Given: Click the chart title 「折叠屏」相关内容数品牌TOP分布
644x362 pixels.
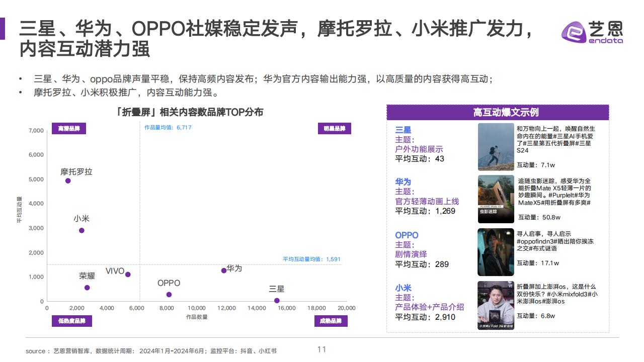Looking at the screenshot, I should click(189, 112).
